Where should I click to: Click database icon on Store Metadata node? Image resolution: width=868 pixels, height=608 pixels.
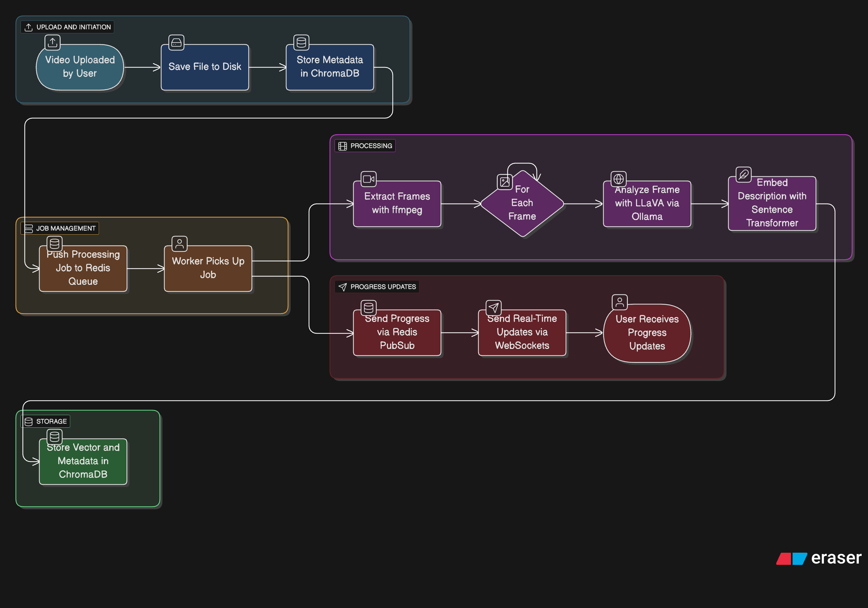[301, 42]
